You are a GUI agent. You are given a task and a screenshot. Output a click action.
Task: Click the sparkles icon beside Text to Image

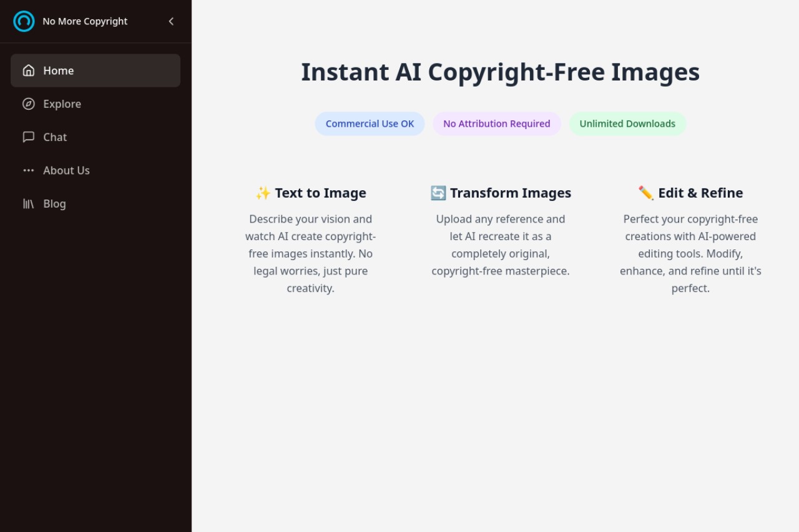[x=263, y=193]
